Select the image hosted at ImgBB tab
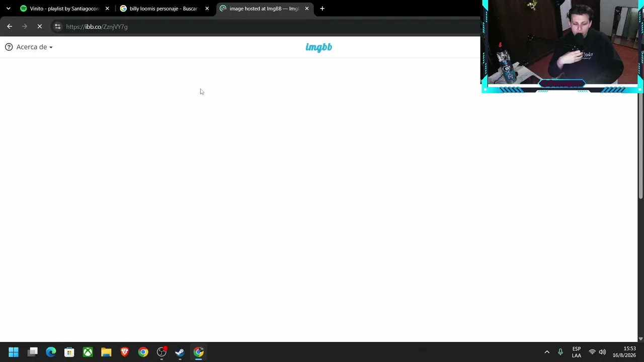 click(264, 9)
